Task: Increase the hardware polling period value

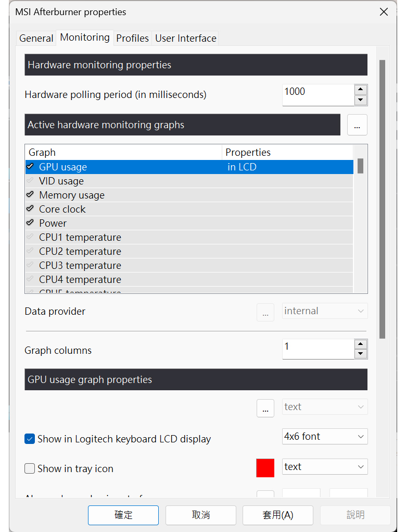Action: (360, 90)
